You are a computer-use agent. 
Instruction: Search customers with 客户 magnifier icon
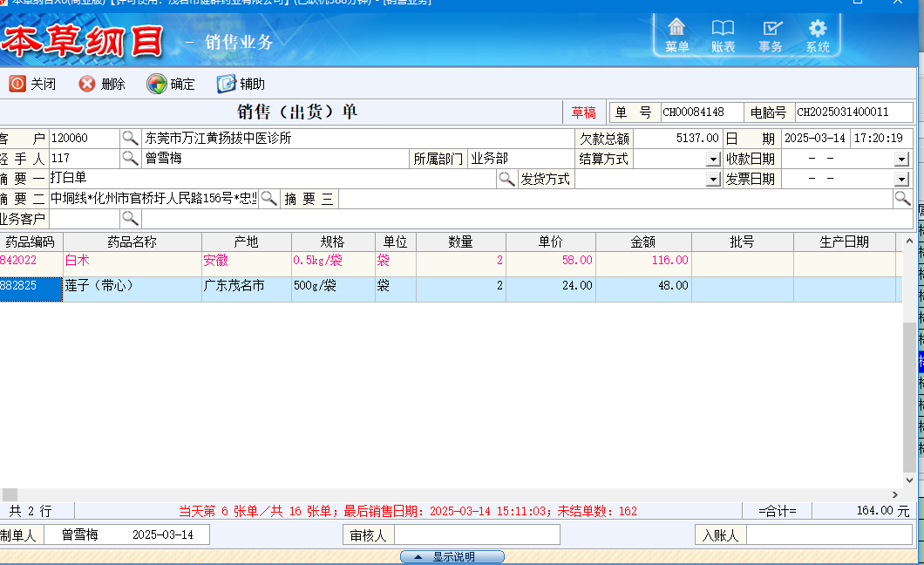(130, 139)
